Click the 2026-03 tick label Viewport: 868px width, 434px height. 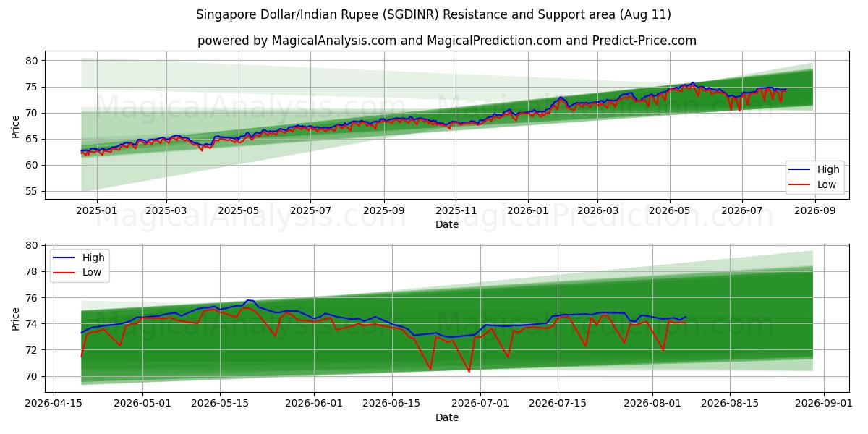pyautogui.click(x=597, y=210)
